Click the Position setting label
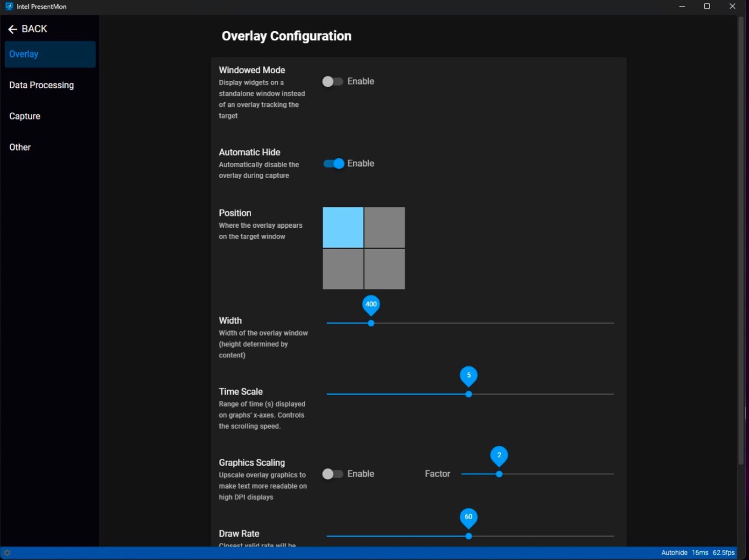Viewport: 749px width, 560px height. 235,213
